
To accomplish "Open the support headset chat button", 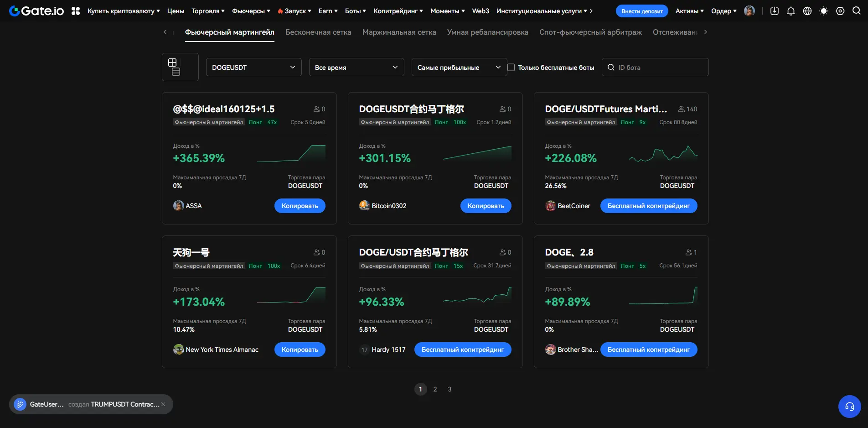I will pyautogui.click(x=850, y=407).
